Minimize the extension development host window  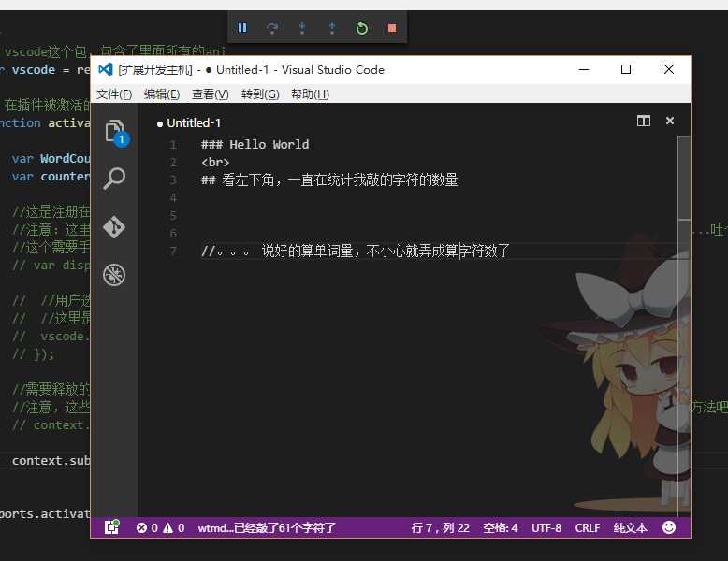click(x=584, y=69)
